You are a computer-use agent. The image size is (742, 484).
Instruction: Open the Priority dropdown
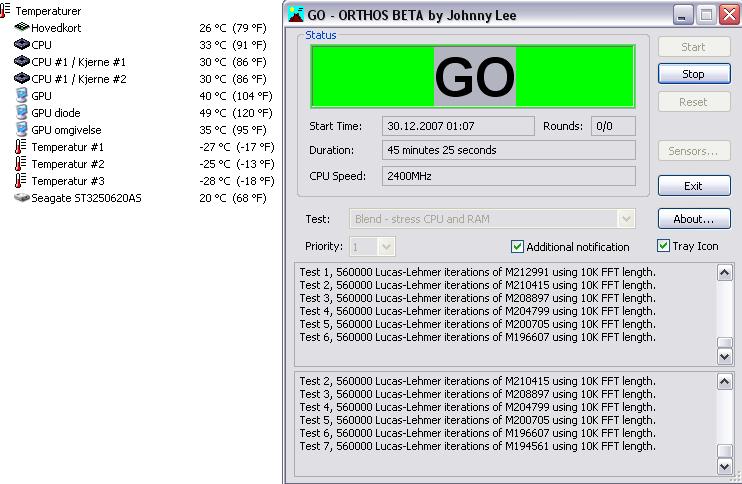point(386,246)
